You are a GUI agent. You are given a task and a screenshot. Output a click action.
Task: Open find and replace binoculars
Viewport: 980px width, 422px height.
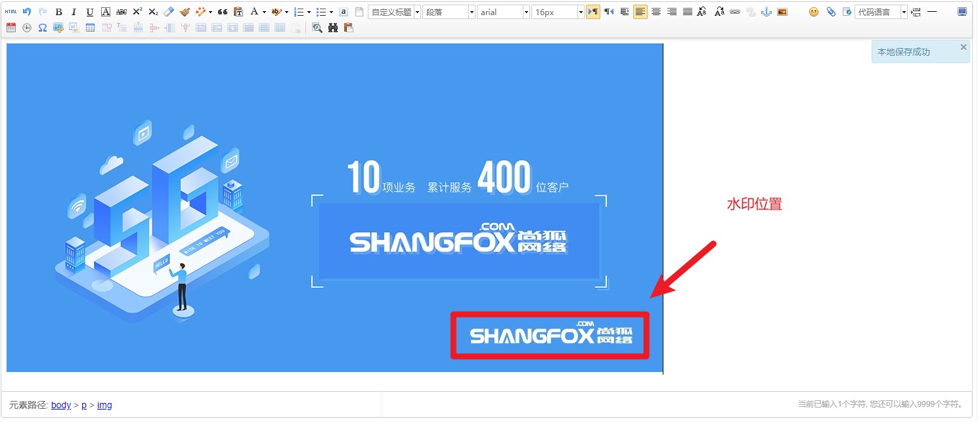pyautogui.click(x=333, y=28)
